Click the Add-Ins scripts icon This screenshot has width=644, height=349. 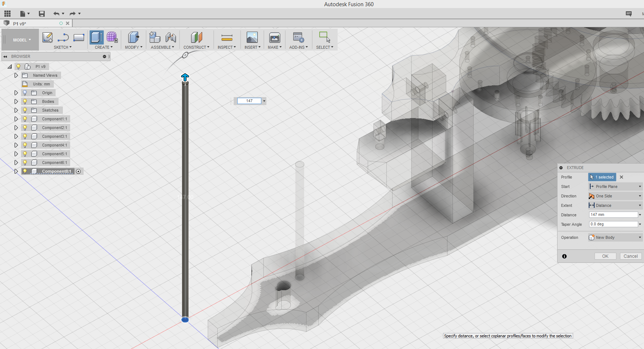pos(299,37)
